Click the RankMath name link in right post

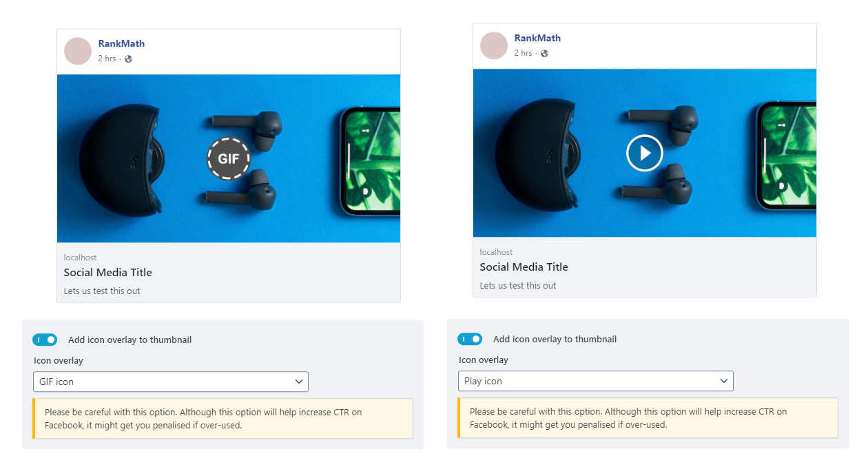pyautogui.click(x=537, y=38)
